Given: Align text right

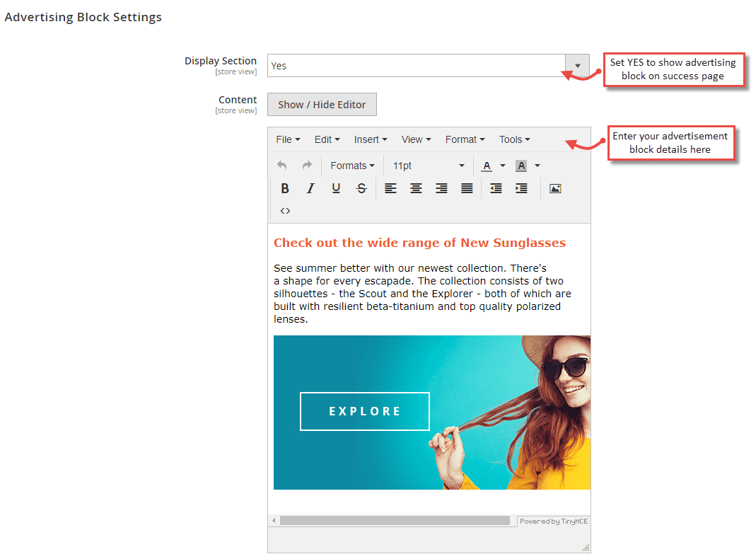Looking at the screenshot, I should point(441,189).
